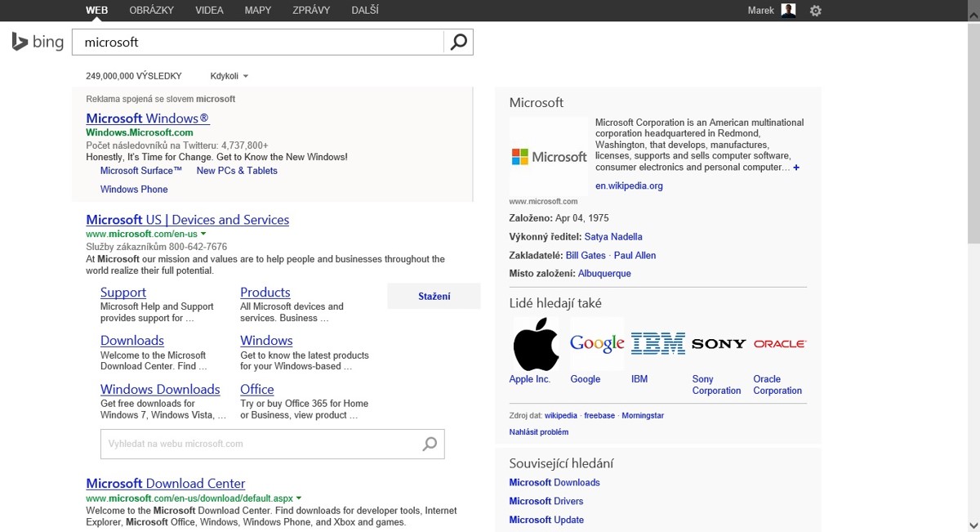Click the magnifier icon in the microsoft.com site search
The width and height of the screenshot is (980, 532).
point(430,444)
